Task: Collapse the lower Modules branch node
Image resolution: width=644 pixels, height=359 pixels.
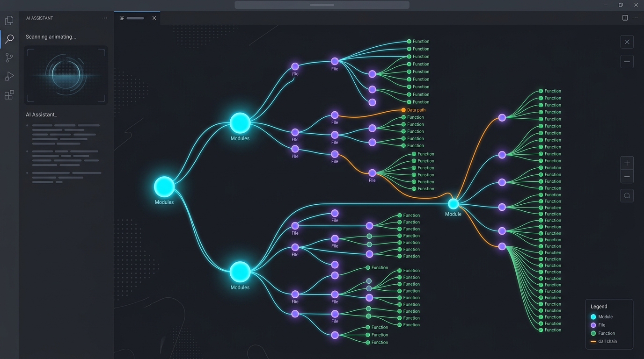Action: point(240,272)
